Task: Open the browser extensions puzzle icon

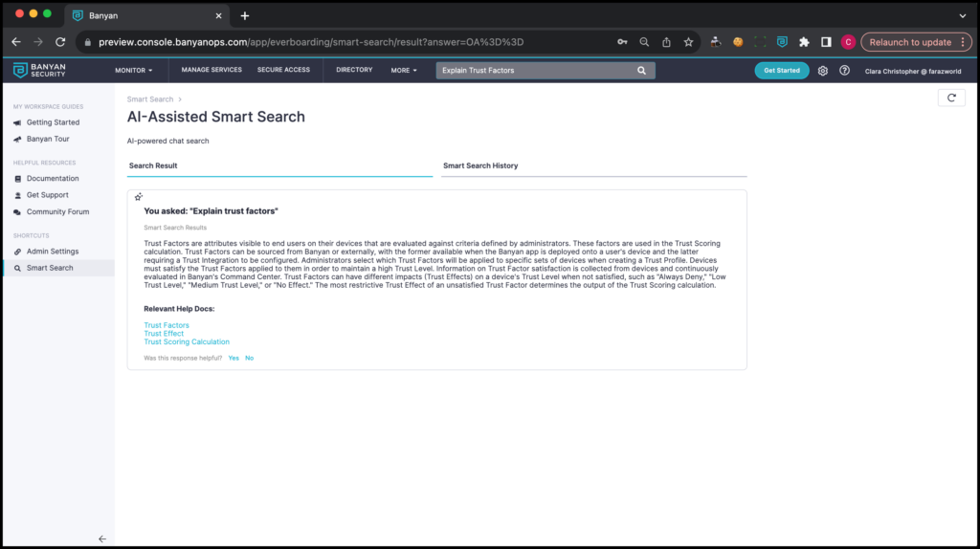Action: point(804,42)
